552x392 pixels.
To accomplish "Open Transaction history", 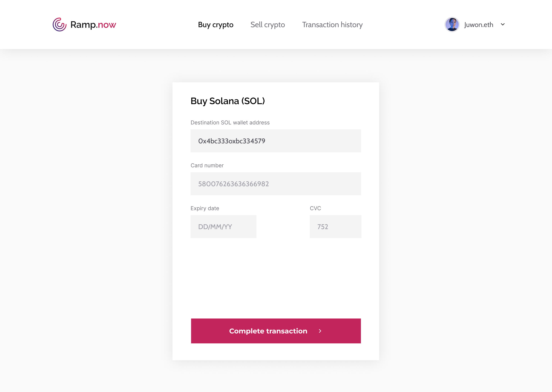I will (x=332, y=25).
